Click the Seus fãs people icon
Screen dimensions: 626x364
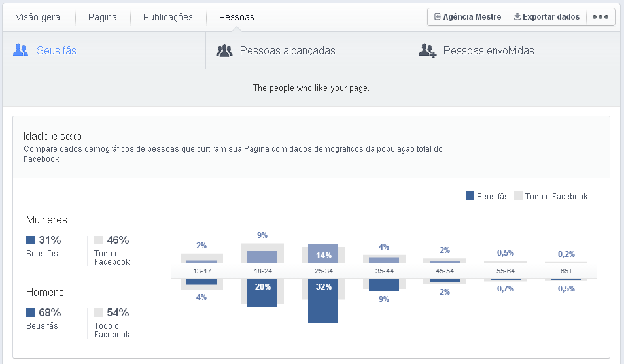[x=21, y=50]
